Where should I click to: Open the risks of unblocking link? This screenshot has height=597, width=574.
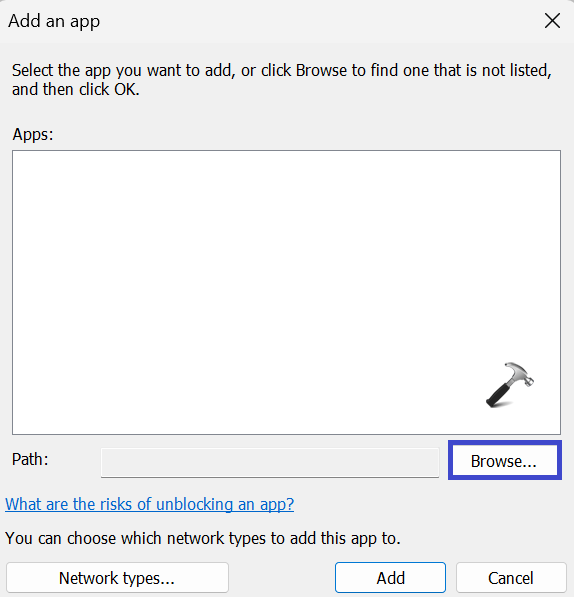[x=150, y=504]
